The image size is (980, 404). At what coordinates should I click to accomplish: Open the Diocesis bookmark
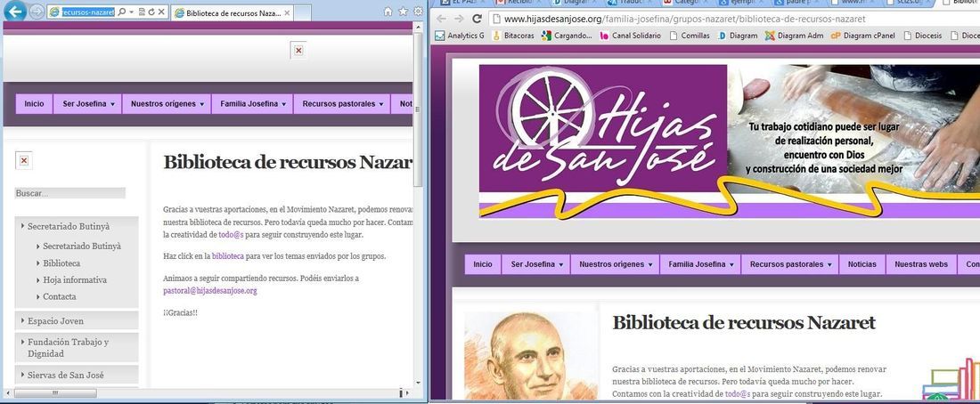(x=922, y=36)
